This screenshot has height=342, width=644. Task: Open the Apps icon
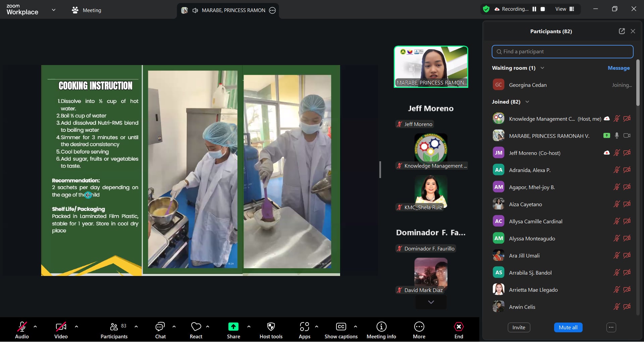click(304, 327)
